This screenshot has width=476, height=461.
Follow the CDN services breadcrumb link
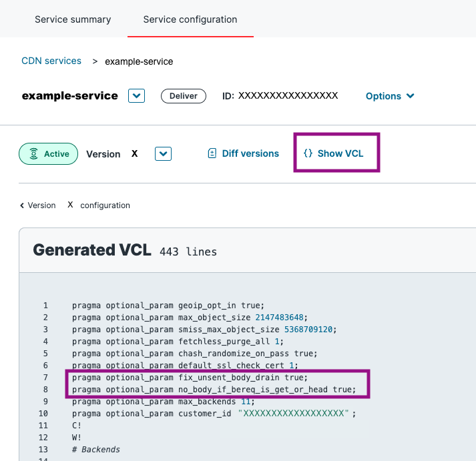(x=51, y=61)
